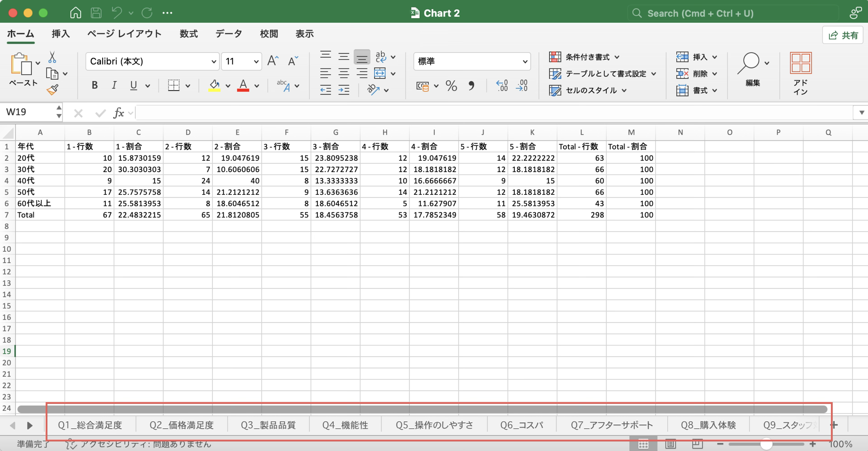Save the workbook using the floppy icon
The width and height of the screenshot is (868, 451).
click(96, 13)
